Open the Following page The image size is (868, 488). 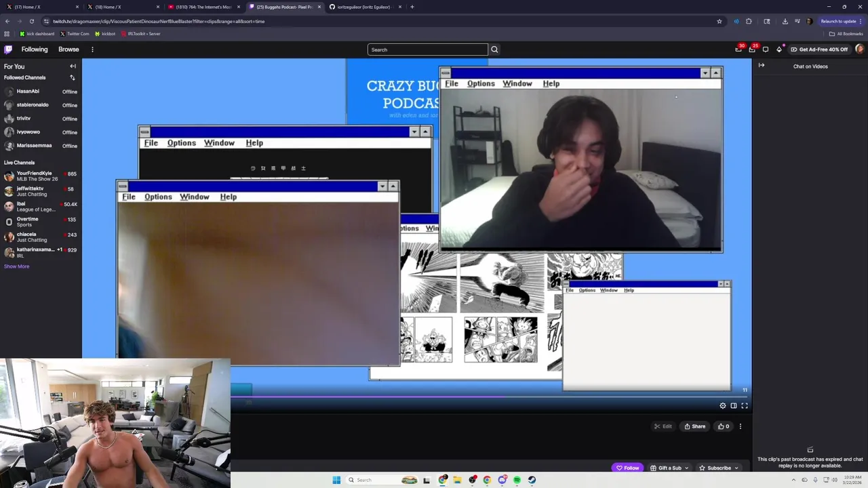click(35, 49)
